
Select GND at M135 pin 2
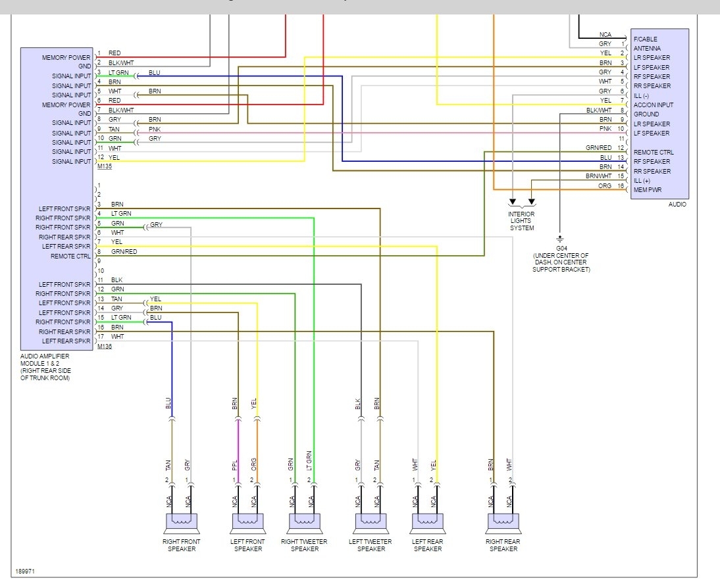point(84,66)
